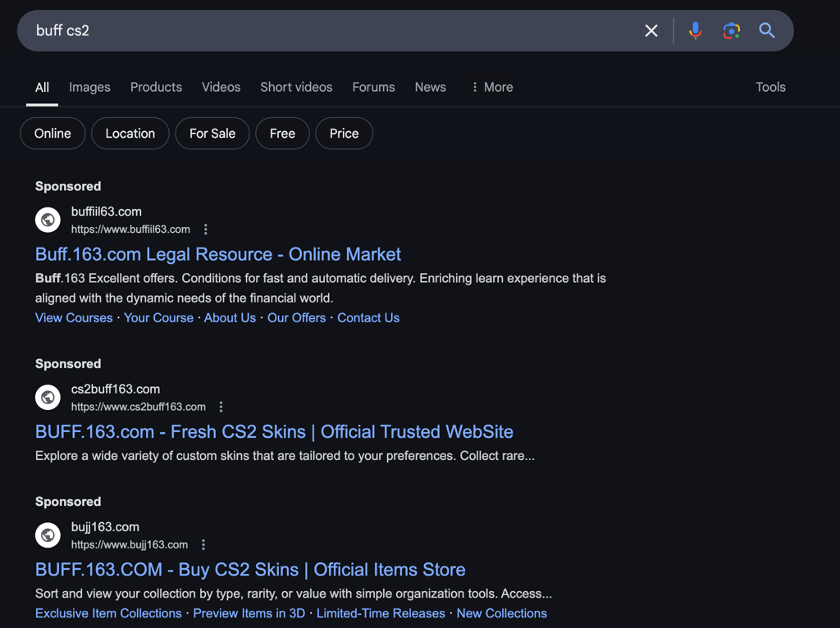Apply the Free filter chip
This screenshot has height=628, width=840.
click(282, 134)
